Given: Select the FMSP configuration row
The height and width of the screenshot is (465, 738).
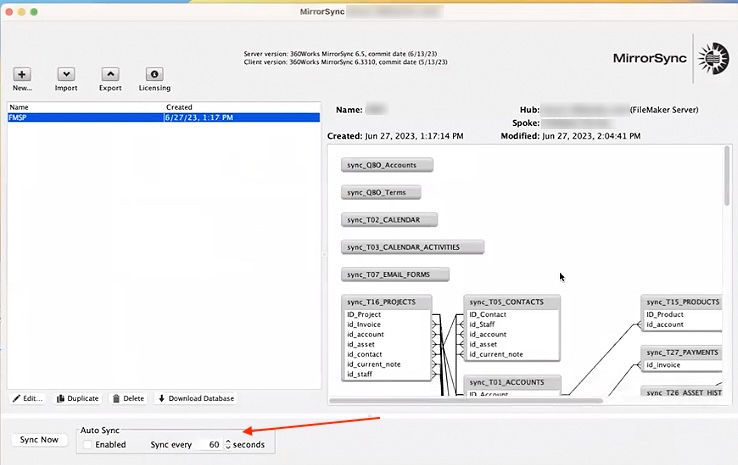Looking at the screenshot, I should pyautogui.click(x=164, y=117).
